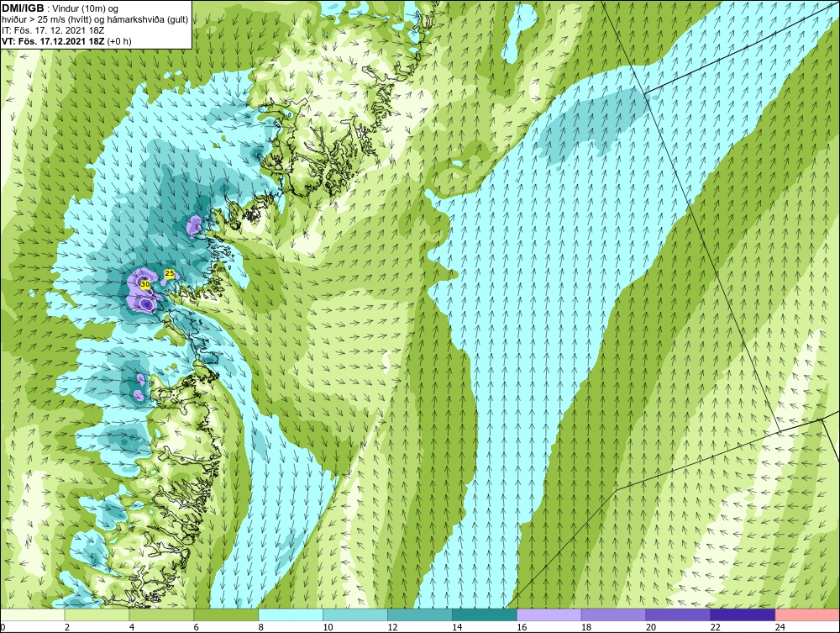The width and height of the screenshot is (840, 633).
Task: Click legend scale value 20
Action: [651, 627]
